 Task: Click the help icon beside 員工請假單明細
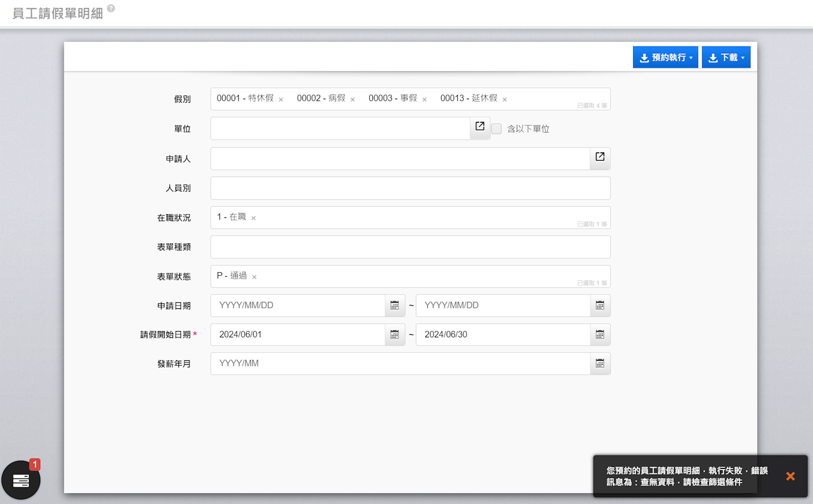pyautogui.click(x=111, y=9)
